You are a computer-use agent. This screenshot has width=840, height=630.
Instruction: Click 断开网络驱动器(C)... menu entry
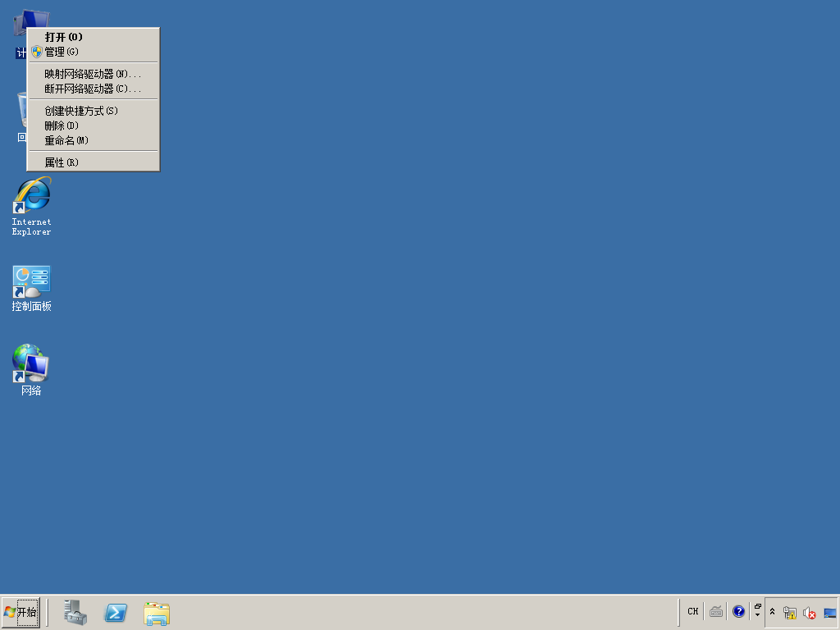94,89
